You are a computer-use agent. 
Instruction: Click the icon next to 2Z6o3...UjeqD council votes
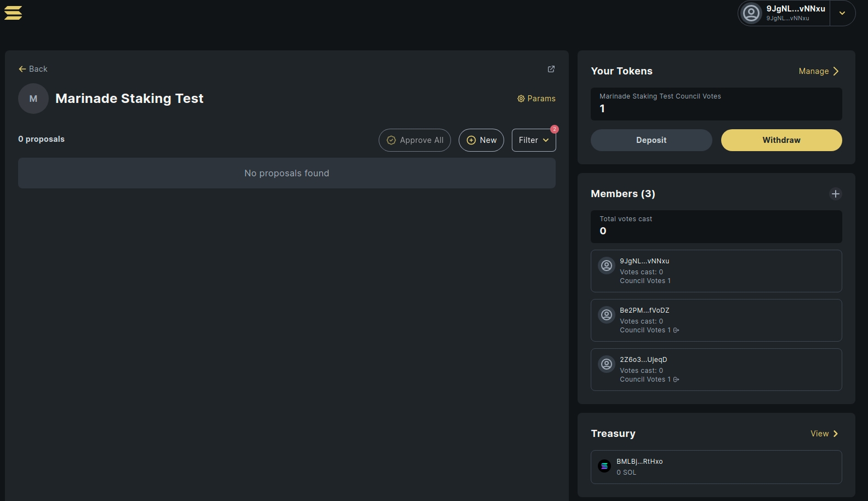(x=676, y=379)
